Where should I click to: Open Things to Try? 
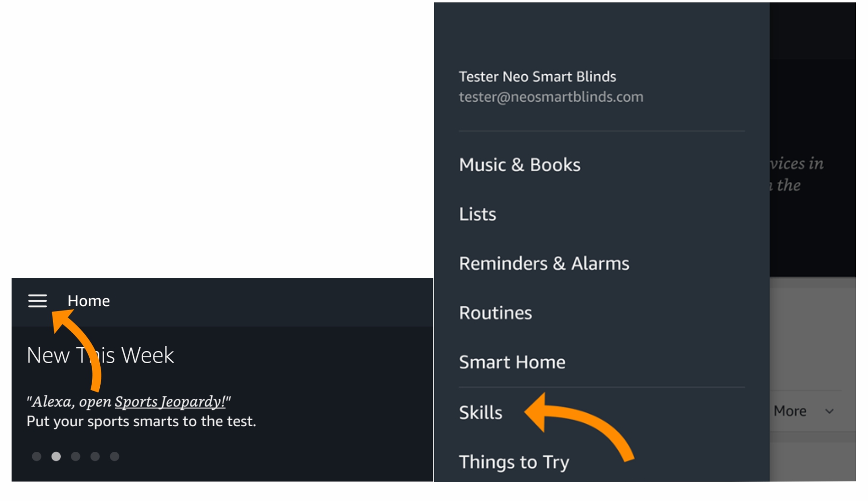click(514, 462)
